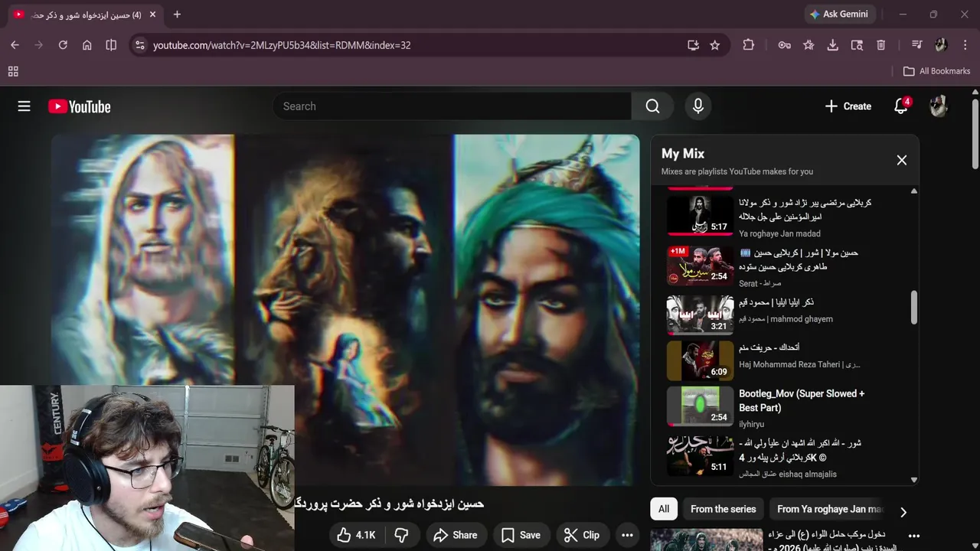
Task: Dislike the video
Action: pyautogui.click(x=401, y=535)
